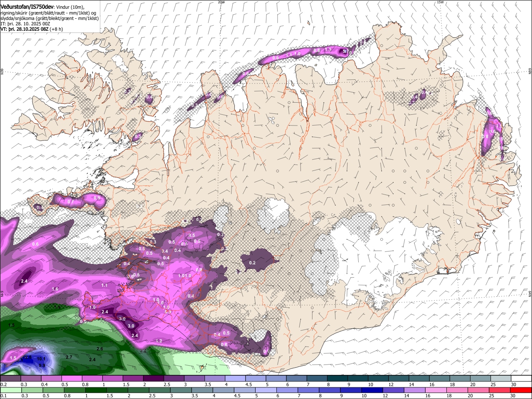Click the 1.5 purple swatch in the top legend

pyautogui.click(x=133, y=379)
